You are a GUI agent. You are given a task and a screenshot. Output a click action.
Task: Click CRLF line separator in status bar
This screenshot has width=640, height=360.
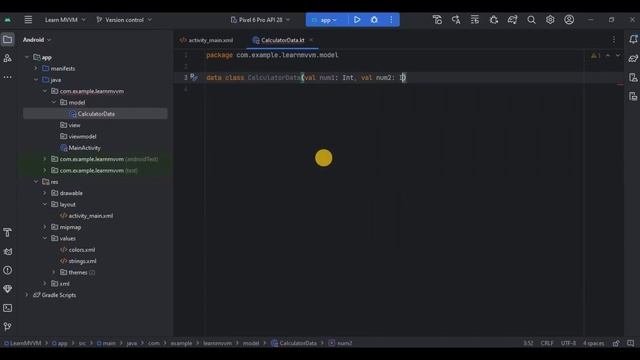click(547, 343)
